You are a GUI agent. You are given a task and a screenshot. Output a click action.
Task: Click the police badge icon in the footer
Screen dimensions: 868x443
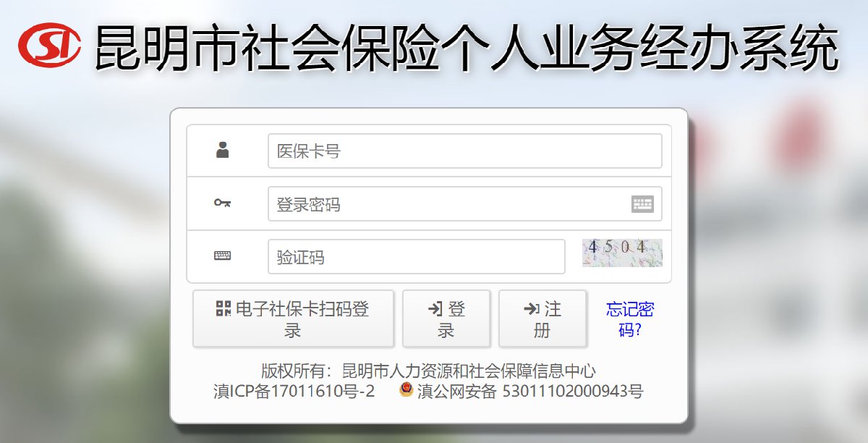407,391
